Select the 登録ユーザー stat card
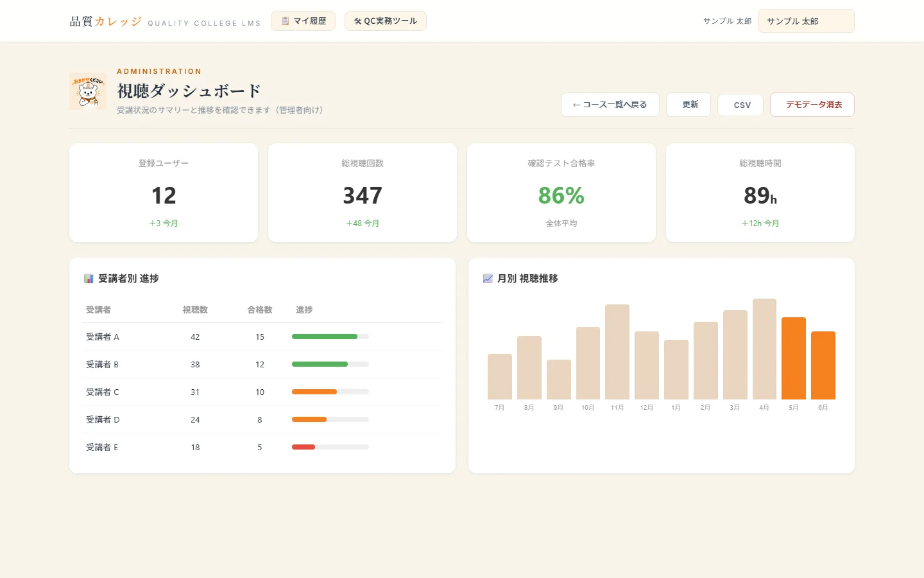924x578 pixels. coord(164,193)
